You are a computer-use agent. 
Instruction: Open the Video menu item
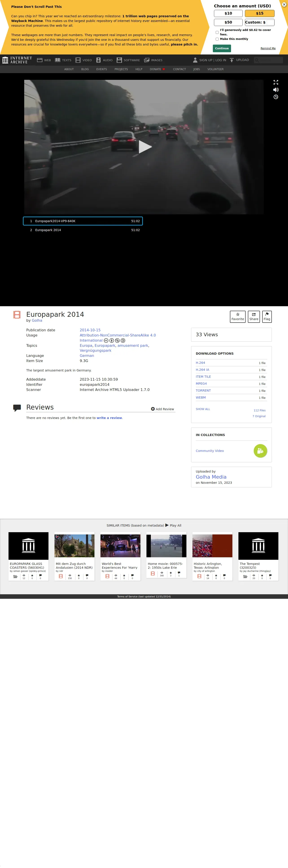(x=84, y=60)
